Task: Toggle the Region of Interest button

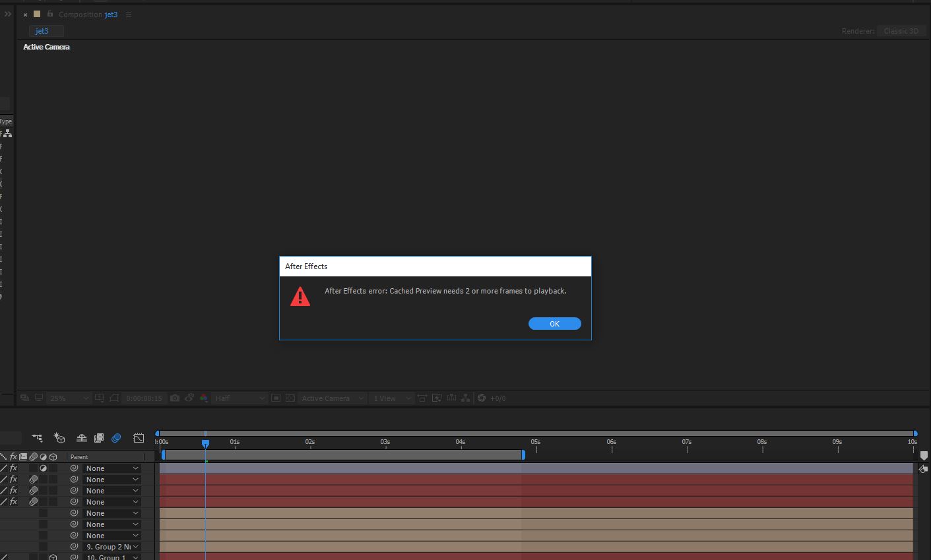Action: tap(276, 398)
